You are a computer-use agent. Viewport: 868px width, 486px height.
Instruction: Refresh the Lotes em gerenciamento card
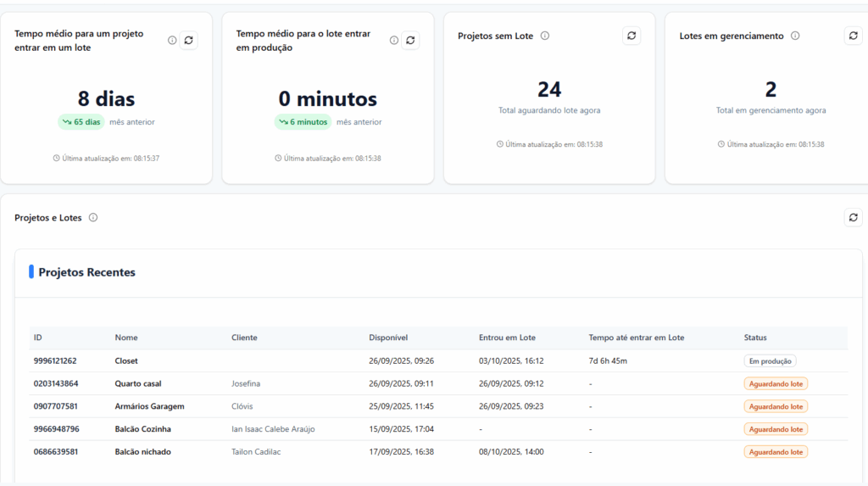coord(853,36)
